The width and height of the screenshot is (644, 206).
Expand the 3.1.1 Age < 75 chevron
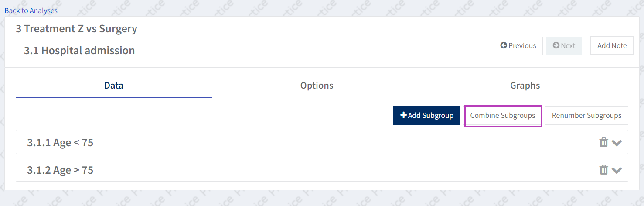click(617, 143)
